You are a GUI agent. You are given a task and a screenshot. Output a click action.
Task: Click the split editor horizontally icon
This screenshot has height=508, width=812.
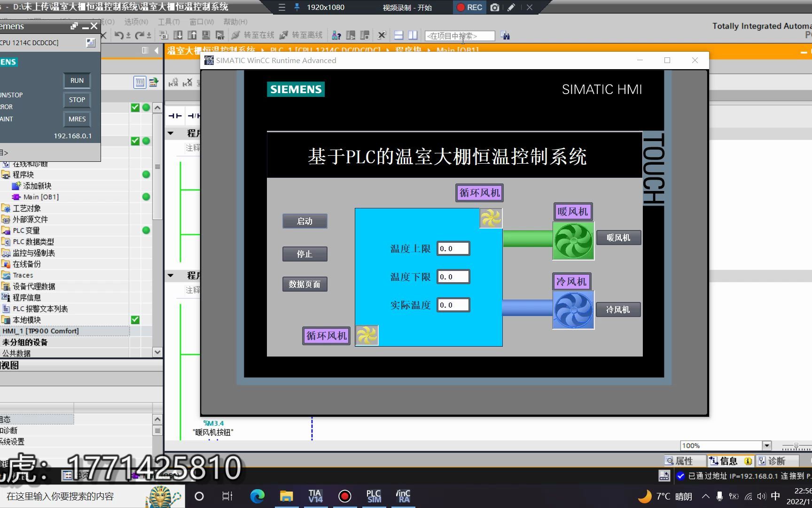398,35
